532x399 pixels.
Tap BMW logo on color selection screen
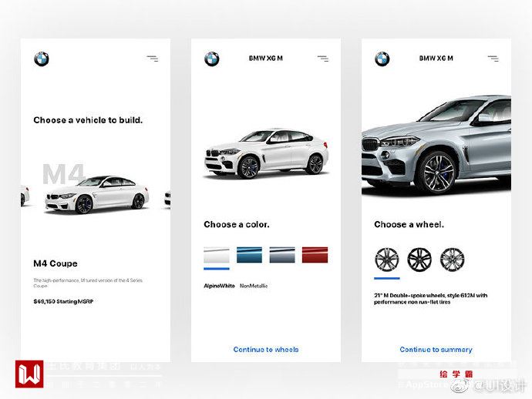coord(212,59)
